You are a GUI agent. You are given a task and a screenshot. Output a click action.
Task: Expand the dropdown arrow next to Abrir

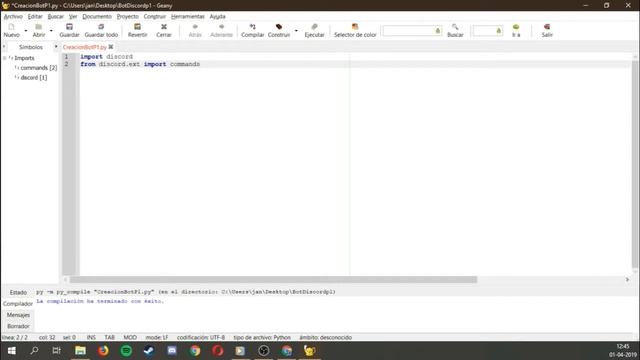coord(51,31)
